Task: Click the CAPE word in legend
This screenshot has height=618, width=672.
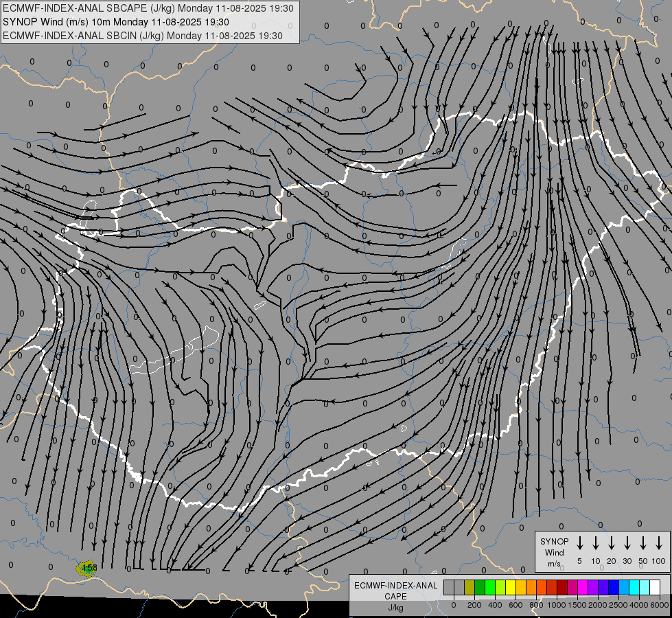Action: pos(395,597)
